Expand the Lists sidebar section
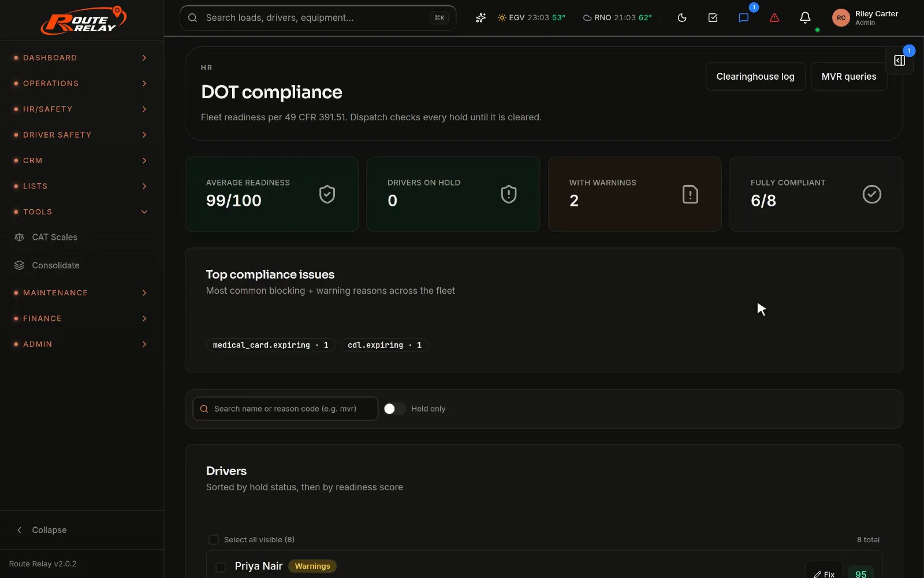Screen dimensions: 924x578 click(81, 186)
